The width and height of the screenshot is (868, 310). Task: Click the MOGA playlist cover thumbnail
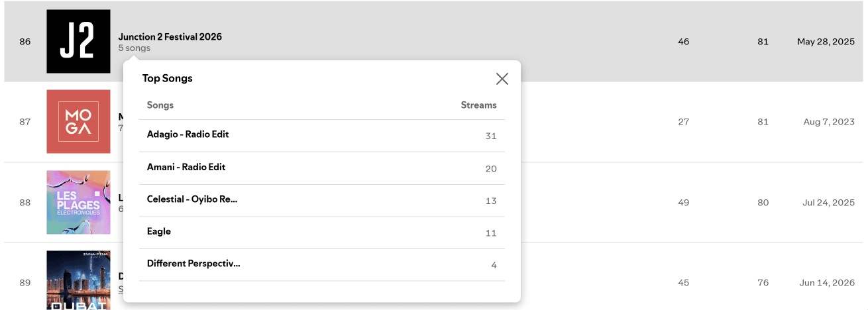point(78,122)
